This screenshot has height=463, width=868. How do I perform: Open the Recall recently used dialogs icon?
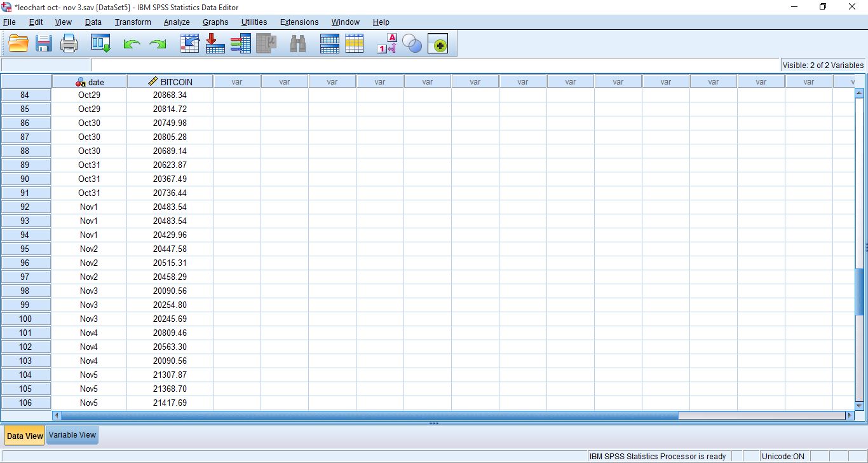point(100,44)
